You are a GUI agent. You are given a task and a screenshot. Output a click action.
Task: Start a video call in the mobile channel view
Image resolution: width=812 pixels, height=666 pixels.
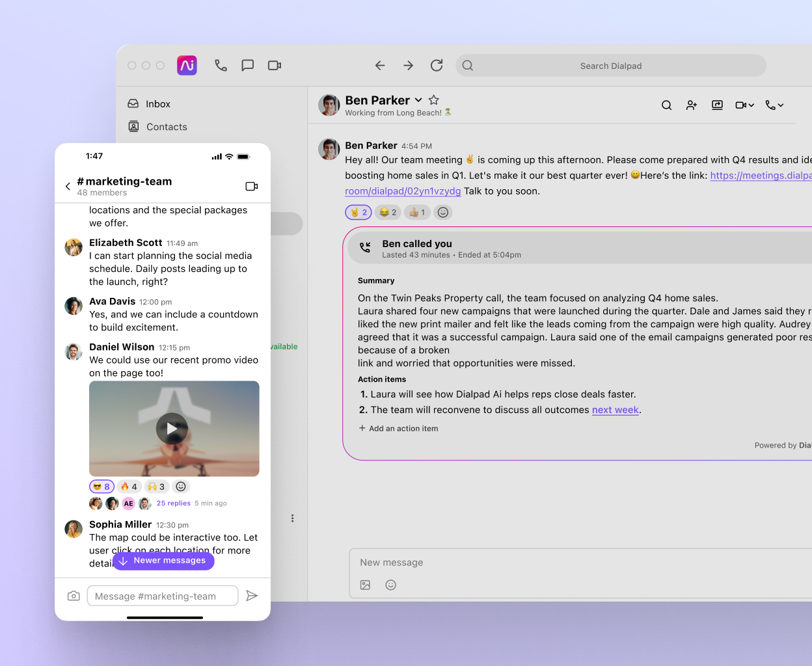[251, 186]
